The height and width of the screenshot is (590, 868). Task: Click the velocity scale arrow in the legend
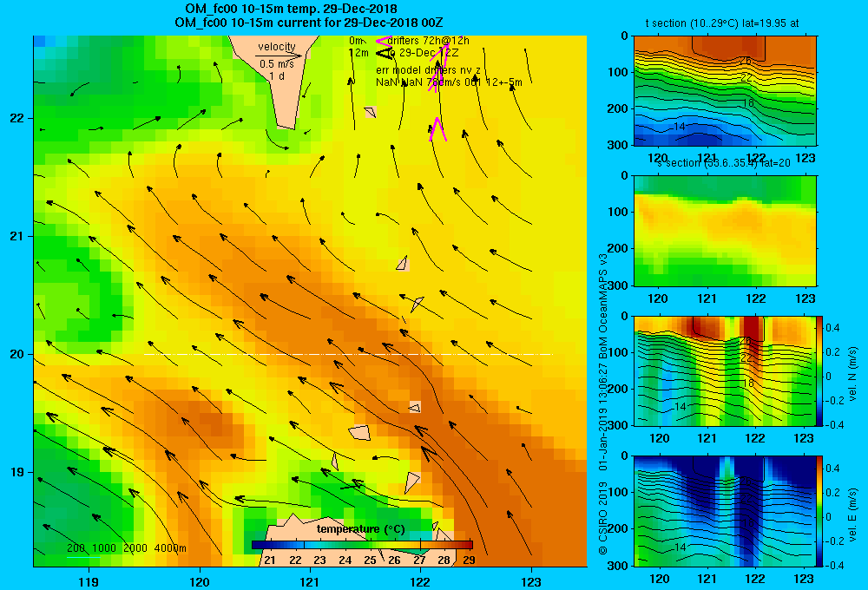pyautogui.click(x=279, y=56)
